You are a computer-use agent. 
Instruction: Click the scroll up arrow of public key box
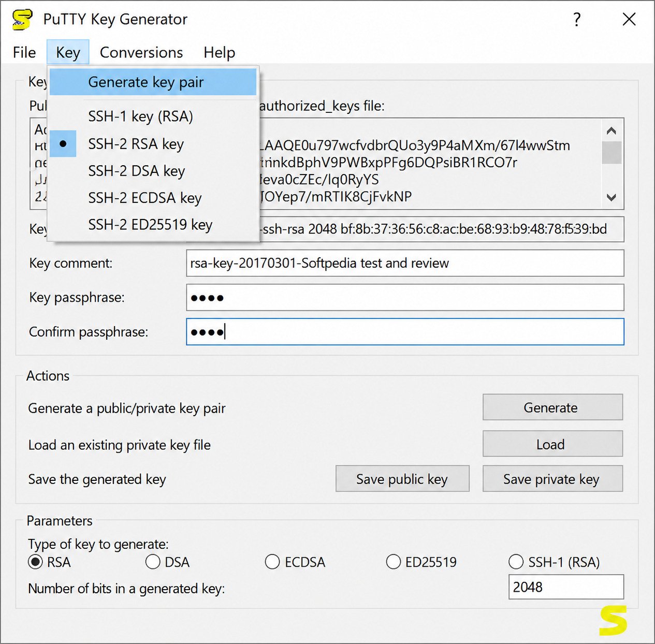click(612, 130)
